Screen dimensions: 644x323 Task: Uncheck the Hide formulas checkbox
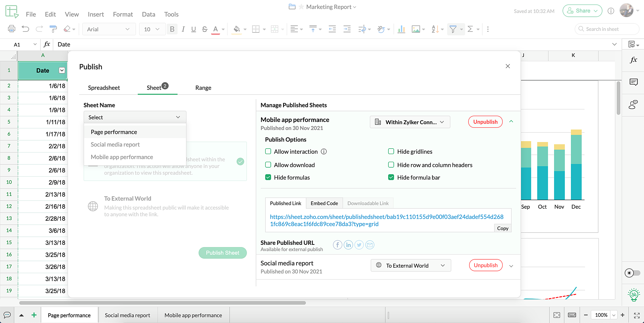[x=268, y=177]
